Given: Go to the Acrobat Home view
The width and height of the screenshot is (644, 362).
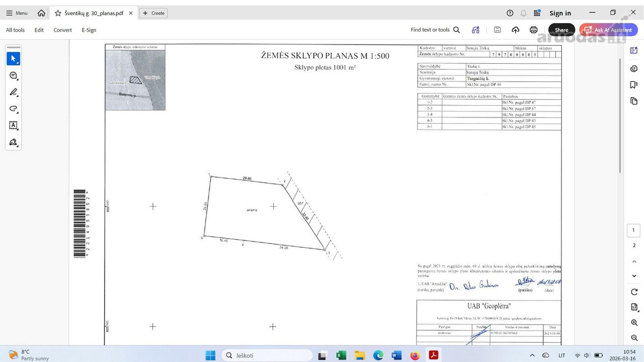Looking at the screenshot, I should pyautogui.click(x=41, y=13).
